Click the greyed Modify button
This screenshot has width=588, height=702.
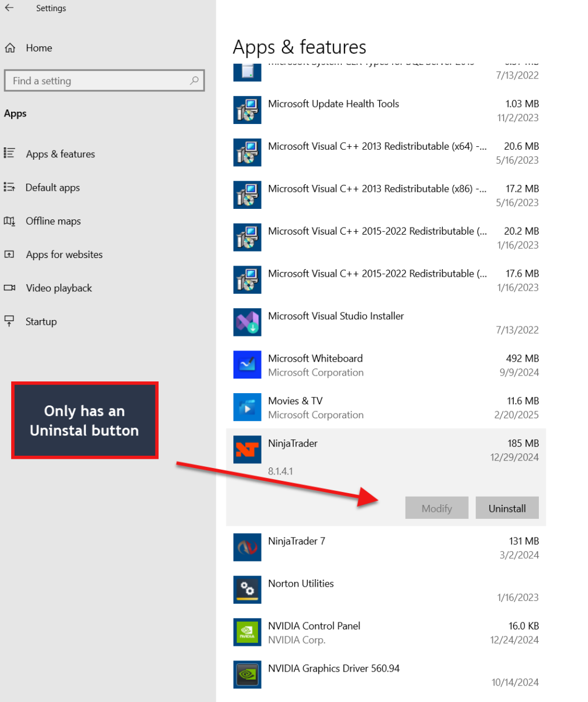tap(437, 508)
